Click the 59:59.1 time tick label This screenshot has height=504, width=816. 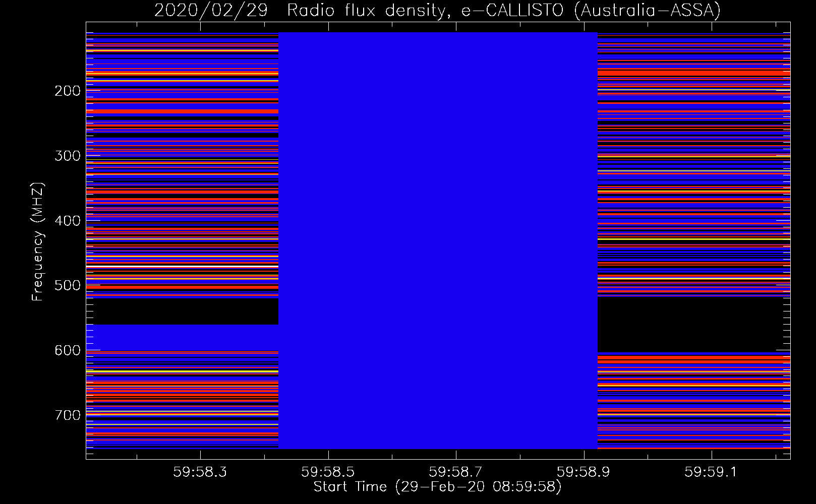[x=711, y=472]
